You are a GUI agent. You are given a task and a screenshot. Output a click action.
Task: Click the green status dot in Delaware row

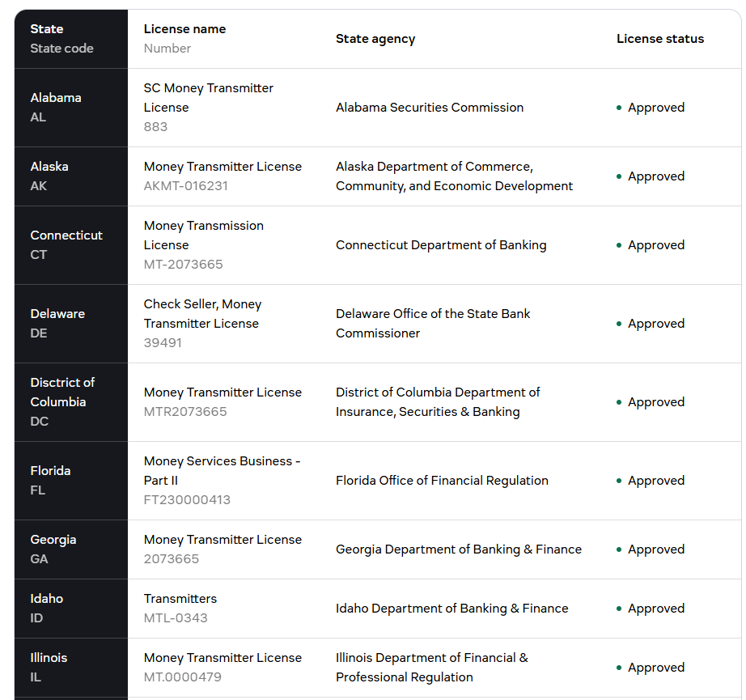[619, 324]
